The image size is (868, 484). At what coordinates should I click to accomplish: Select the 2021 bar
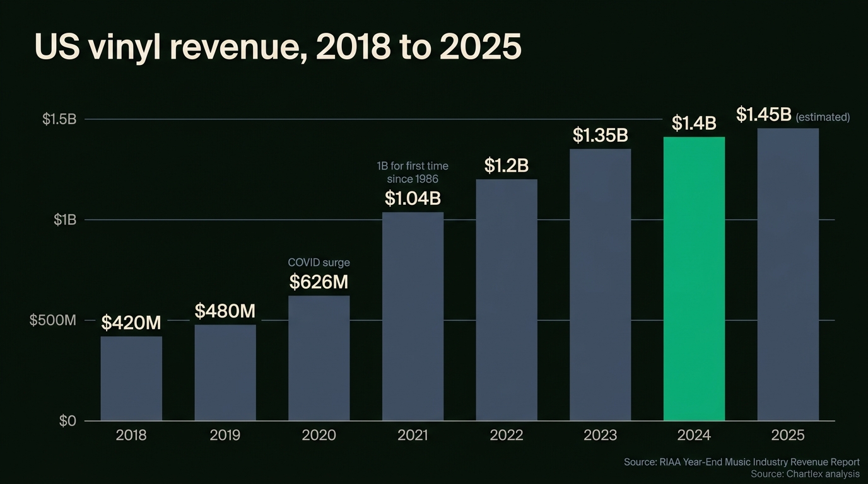coord(413,316)
